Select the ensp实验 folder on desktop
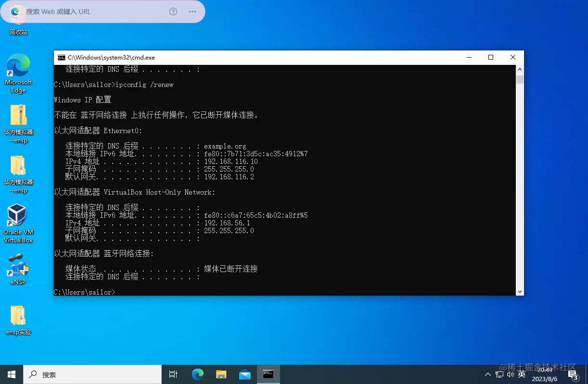This screenshot has width=588, height=384. tap(18, 320)
